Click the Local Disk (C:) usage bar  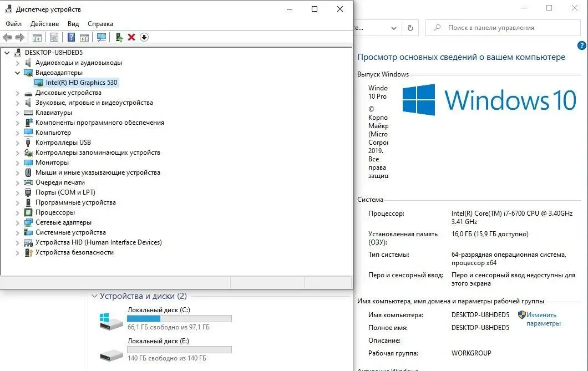(179, 318)
